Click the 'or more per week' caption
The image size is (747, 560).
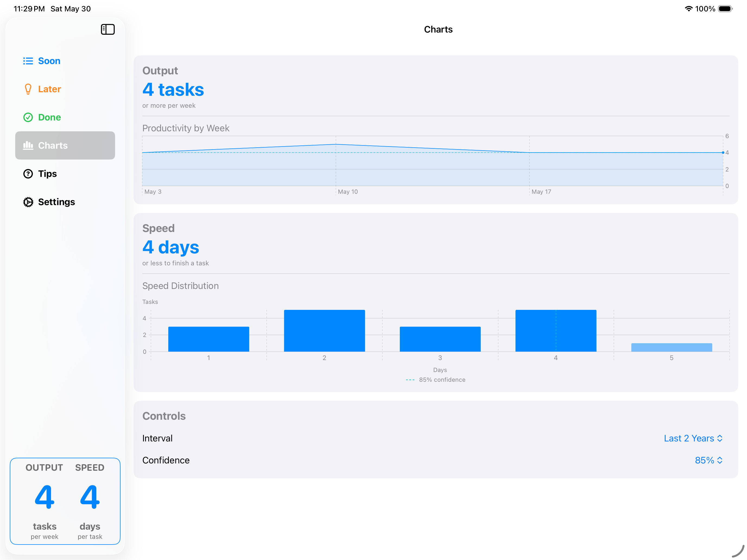coord(169,106)
